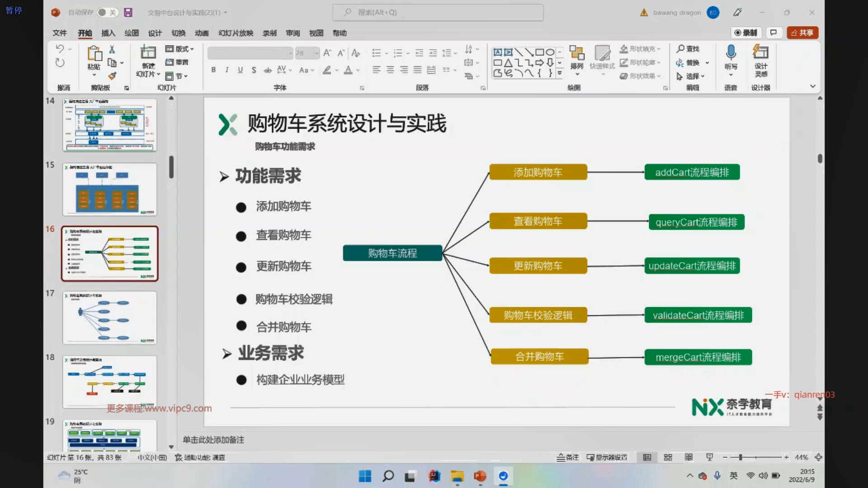Open Reading View icon in status bar

pos(689,457)
